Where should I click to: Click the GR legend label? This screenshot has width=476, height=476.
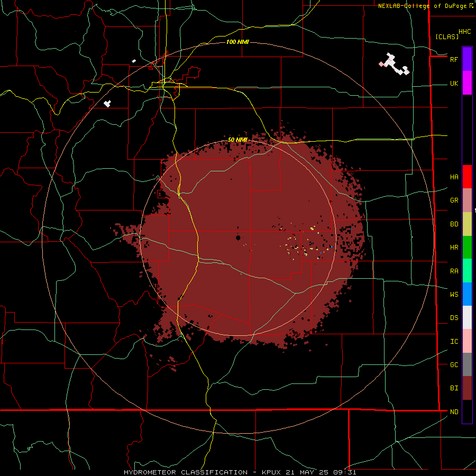point(454,200)
